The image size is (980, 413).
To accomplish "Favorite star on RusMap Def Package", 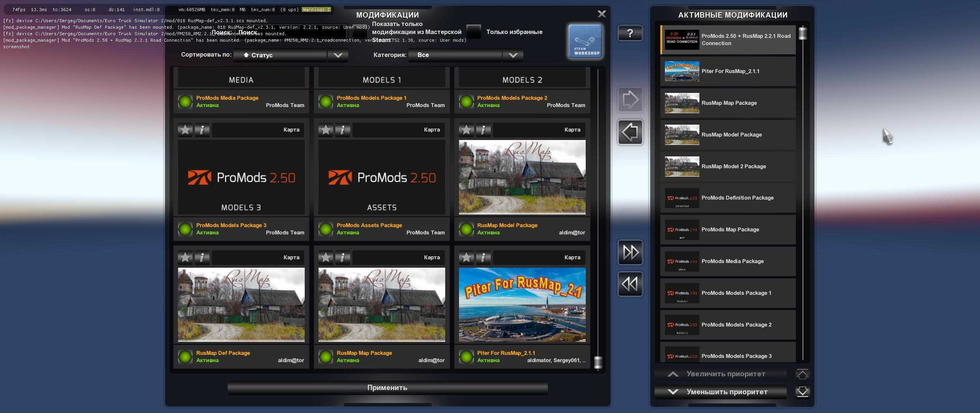I will 185,258.
